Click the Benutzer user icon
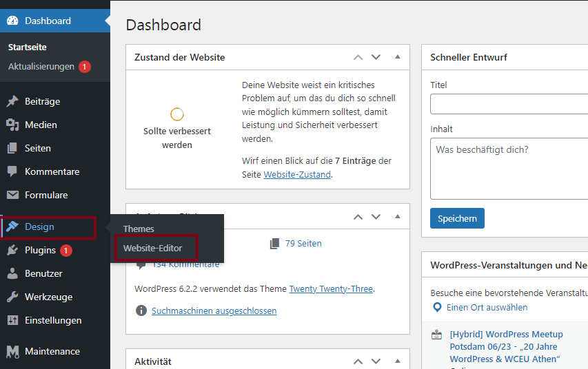Screen dimensions: 588x369 pyautogui.click(x=12, y=273)
